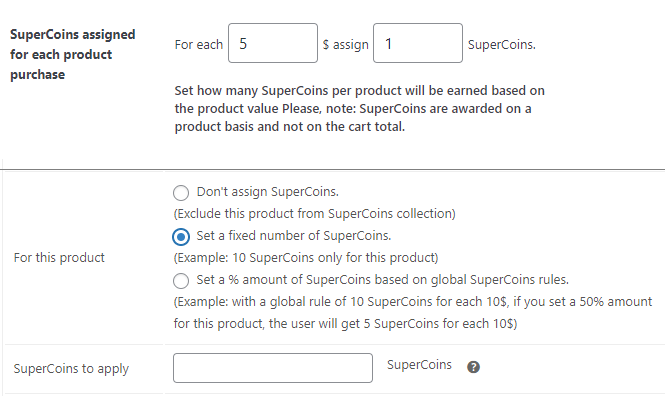Click the help question mark icon
This screenshot has width=665, height=396.
pos(473,367)
